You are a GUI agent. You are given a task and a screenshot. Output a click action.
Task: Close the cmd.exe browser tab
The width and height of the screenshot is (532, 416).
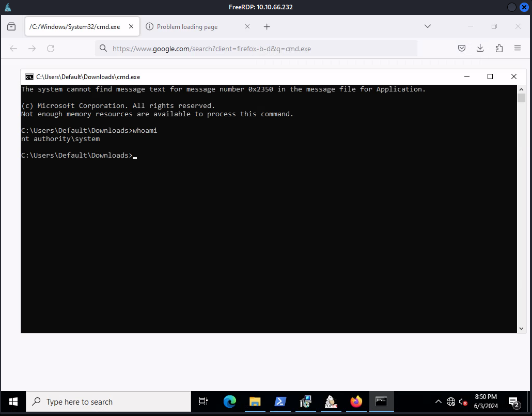tap(131, 26)
